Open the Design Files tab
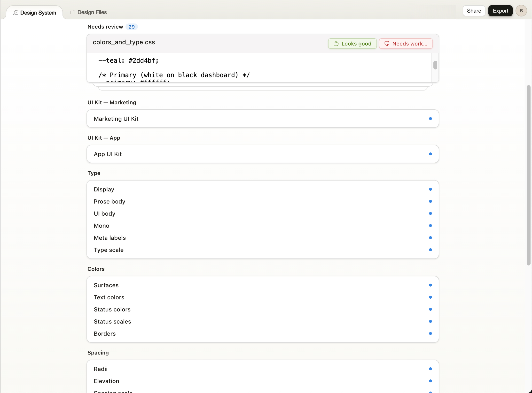Screen dimensions: 532x393 click(x=88, y=12)
